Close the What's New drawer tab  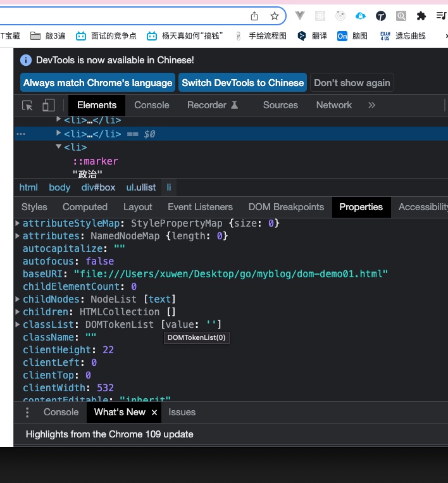pos(154,413)
